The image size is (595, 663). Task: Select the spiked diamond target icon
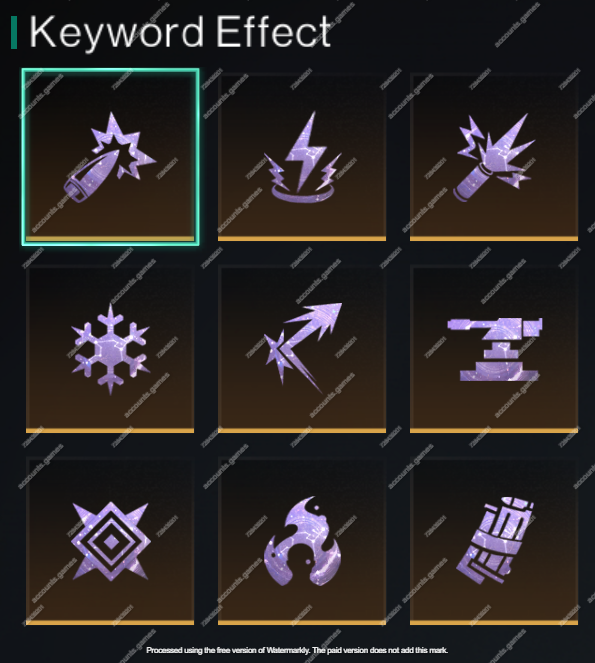tap(110, 541)
